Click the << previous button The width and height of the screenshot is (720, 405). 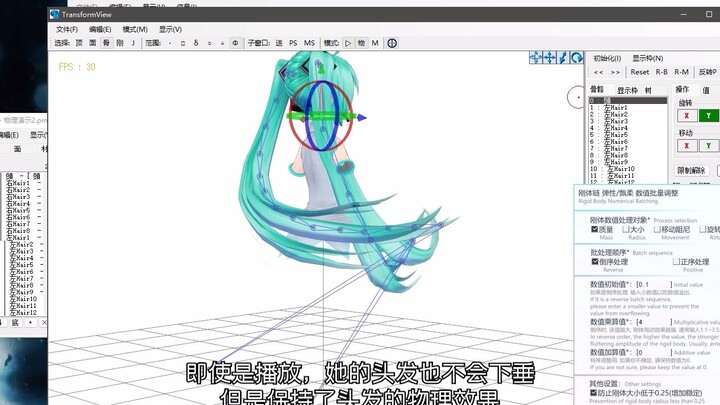click(598, 72)
